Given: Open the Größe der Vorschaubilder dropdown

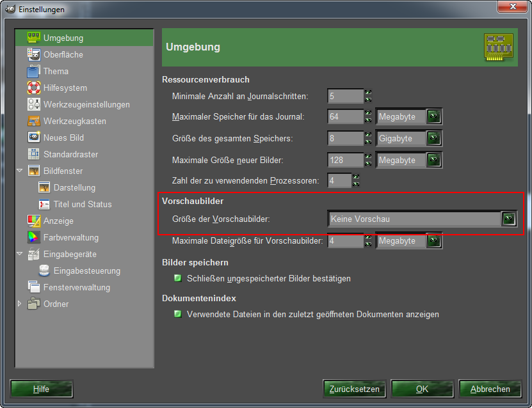Looking at the screenshot, I should coord(508,219).
